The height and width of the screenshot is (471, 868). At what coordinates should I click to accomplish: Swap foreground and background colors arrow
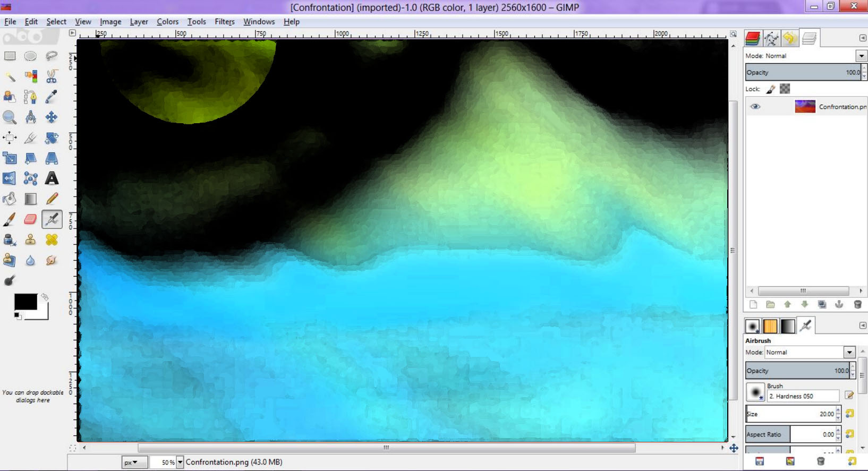(x=45, y=297)
